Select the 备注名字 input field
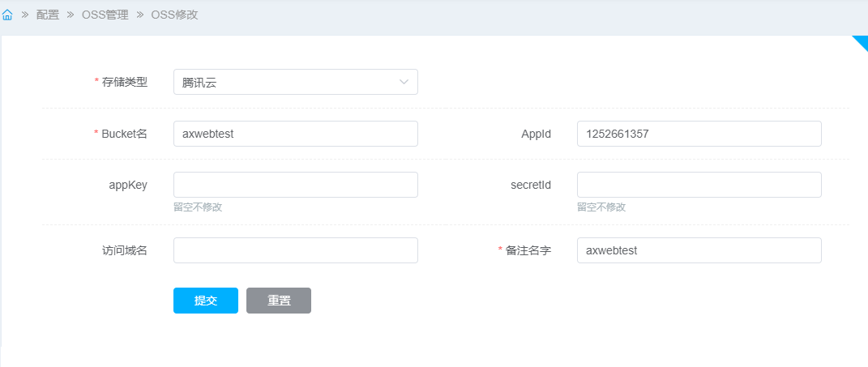 point(699,250)
